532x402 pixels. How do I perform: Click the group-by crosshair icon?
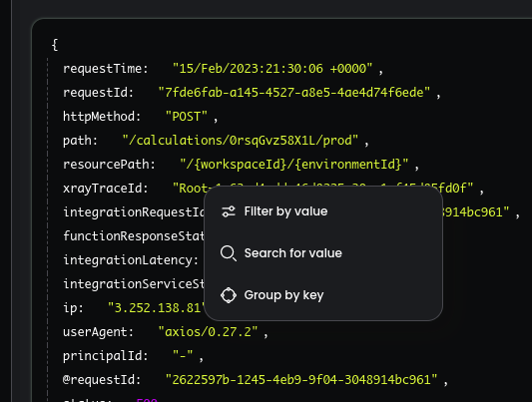click(229, 295)
